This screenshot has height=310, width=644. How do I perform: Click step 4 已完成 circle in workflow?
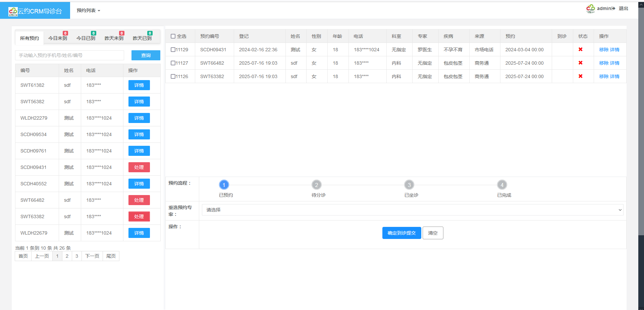coord(502,185)
